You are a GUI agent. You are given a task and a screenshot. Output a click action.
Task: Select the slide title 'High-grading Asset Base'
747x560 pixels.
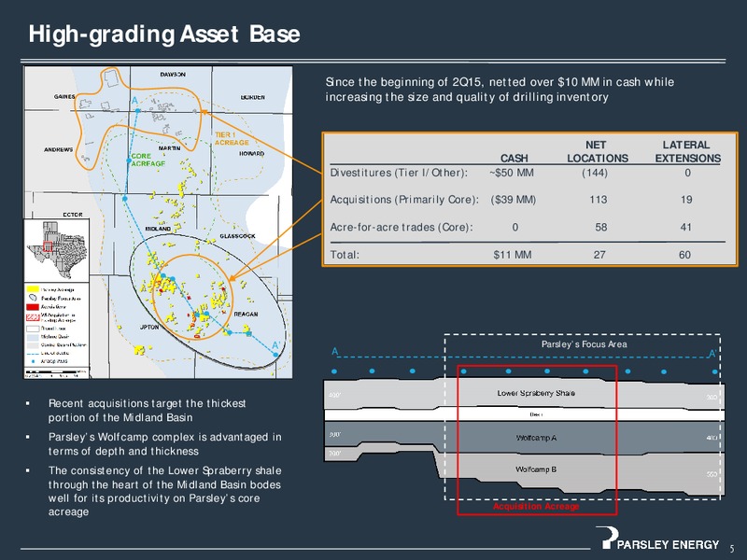(x=164, y=34)
